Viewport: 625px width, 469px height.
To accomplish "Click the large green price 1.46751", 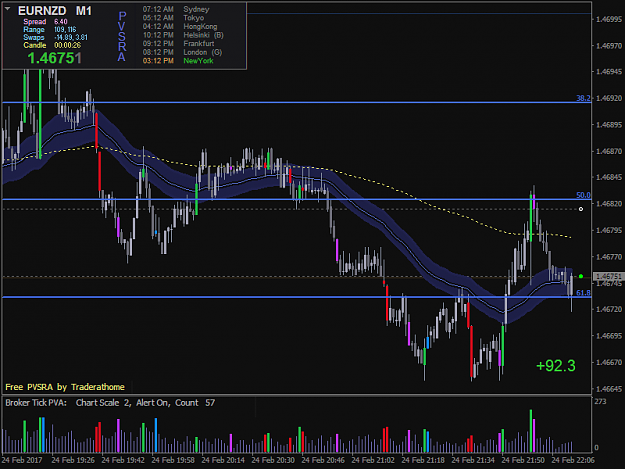I will tap(55, 58).
